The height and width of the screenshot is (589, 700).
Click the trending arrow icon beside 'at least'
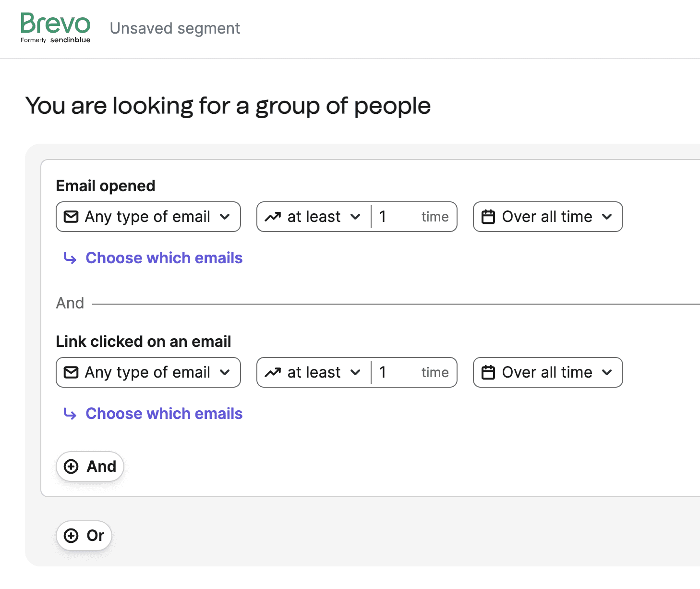click(274, 217)
